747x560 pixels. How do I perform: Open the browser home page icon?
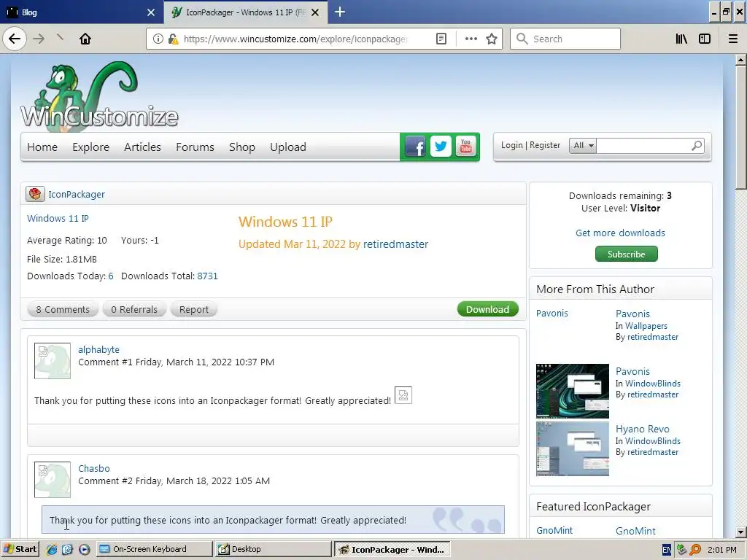(x=85, y=39)
